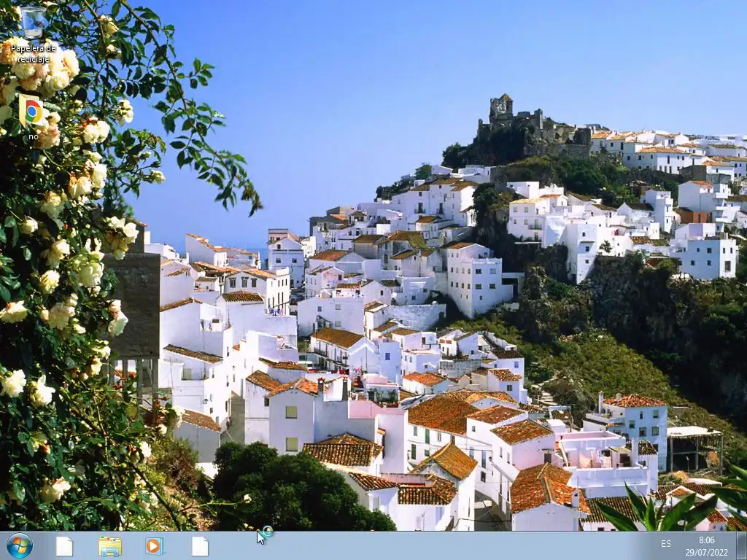Select the Papelera de reciclaje desktop icon
This screenshot has height=560, width=747.
(33, 34)
